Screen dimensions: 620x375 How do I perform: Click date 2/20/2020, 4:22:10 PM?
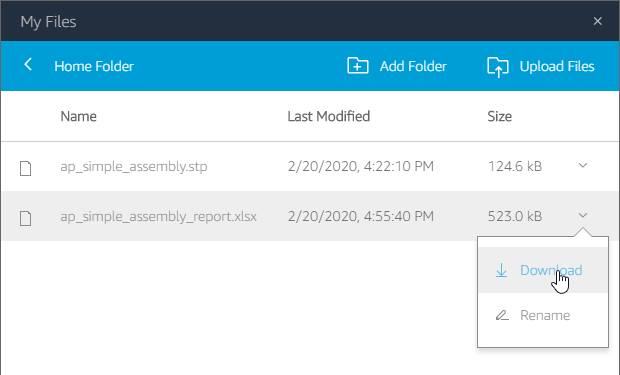point(361,166)
